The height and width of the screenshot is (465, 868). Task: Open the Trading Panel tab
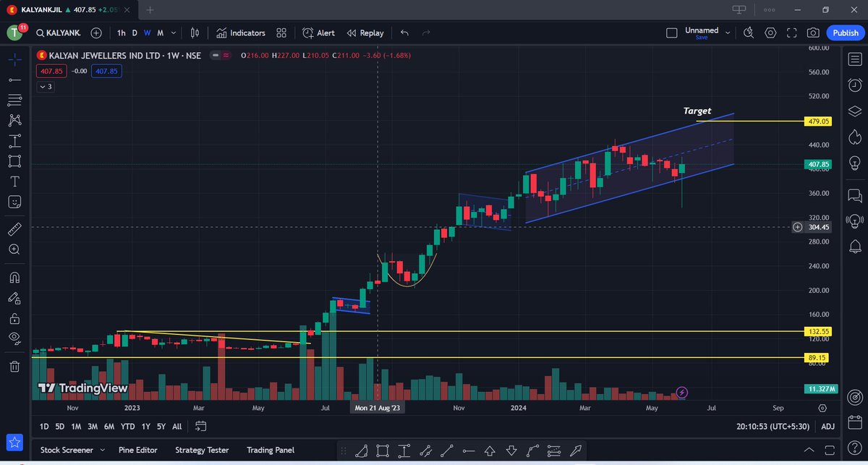[270, 450]
